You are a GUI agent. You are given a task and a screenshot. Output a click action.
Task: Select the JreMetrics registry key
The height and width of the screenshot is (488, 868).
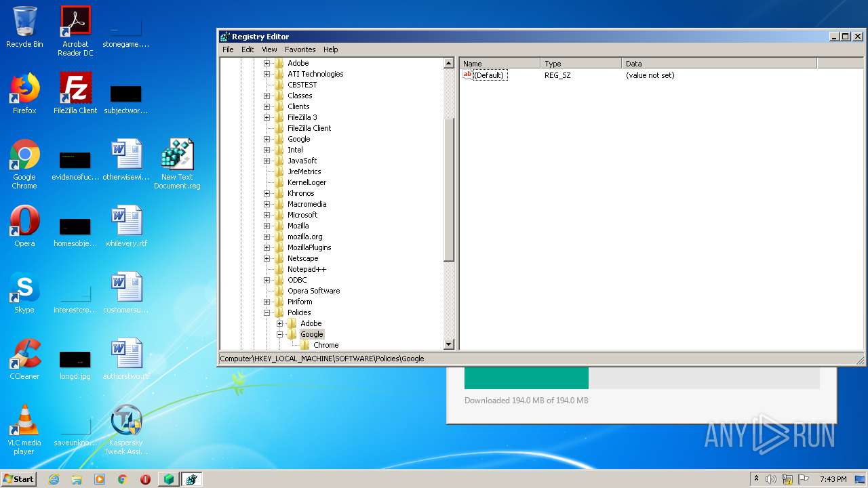(x=304, y=171)
